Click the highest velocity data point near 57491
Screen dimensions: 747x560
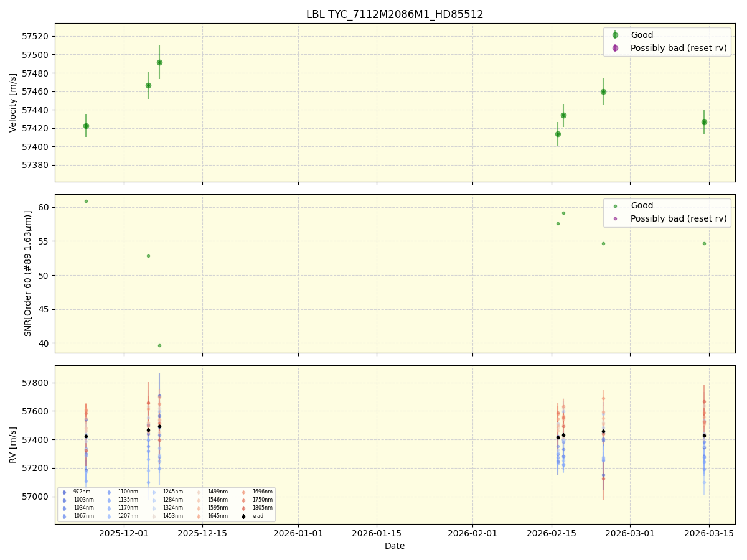pos(160,62)
